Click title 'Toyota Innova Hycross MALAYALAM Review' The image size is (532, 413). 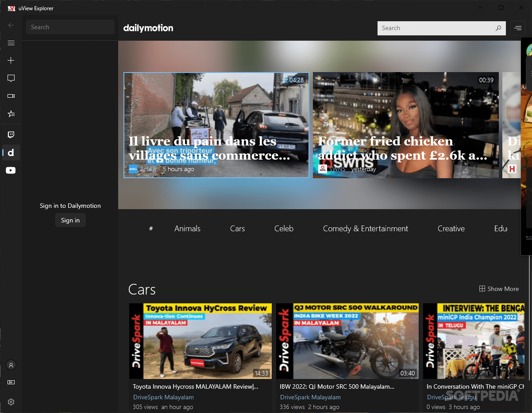click(196, 386)
